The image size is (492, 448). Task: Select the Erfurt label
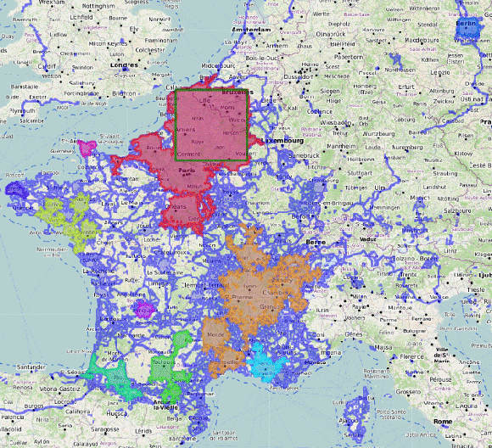(406, 87)
